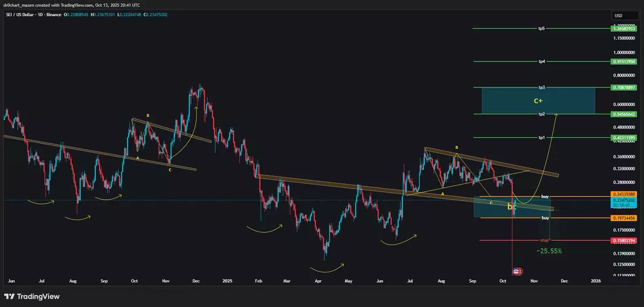Click the upper buy level tag 0.24335580

point(623,194)
